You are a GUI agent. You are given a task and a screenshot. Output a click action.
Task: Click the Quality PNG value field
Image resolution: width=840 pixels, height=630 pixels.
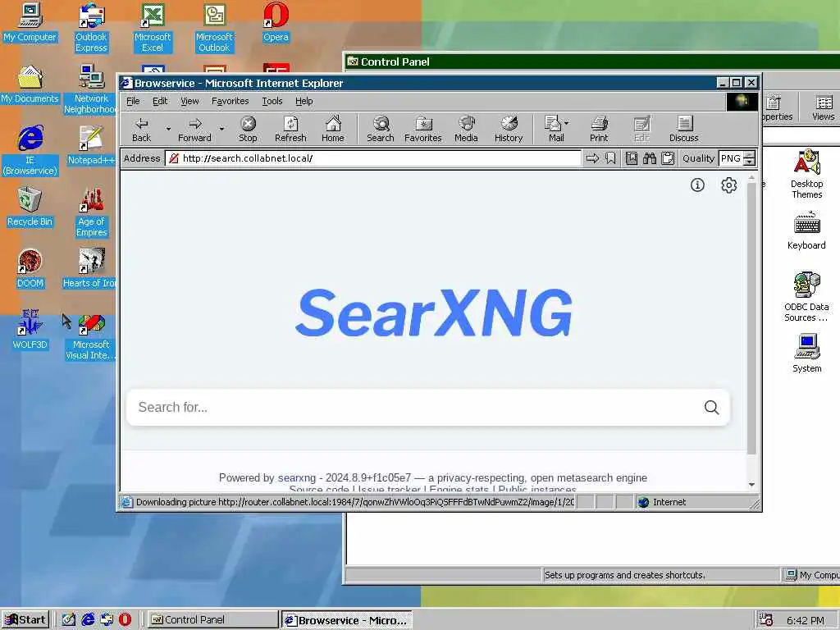pyautogui.click(x=731, y=158)
